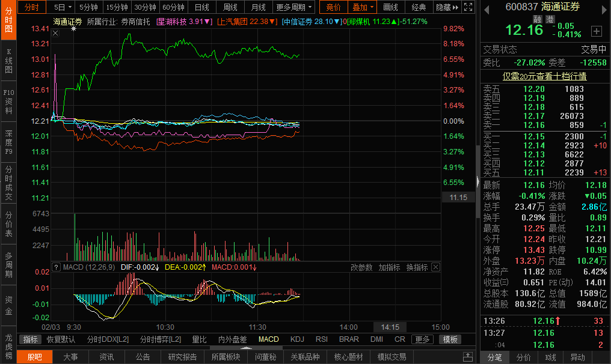
Task: Select the RSI indicator
Action: 322,339
